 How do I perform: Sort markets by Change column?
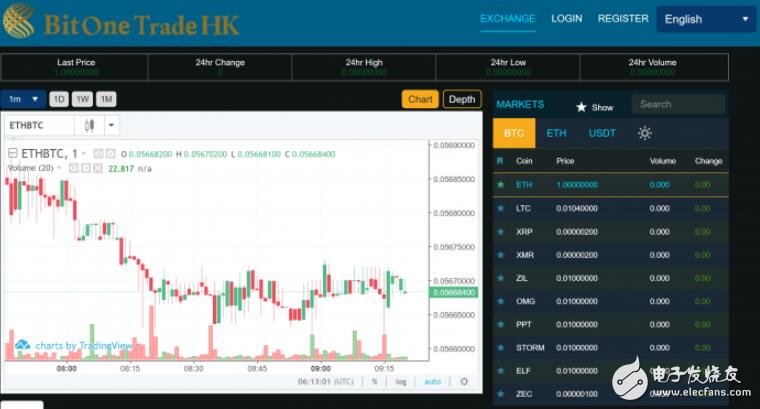[x=709, y=161]
